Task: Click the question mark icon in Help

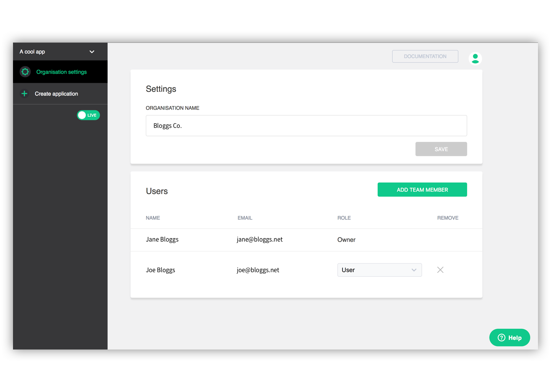Action: click(x=501, y=338)
